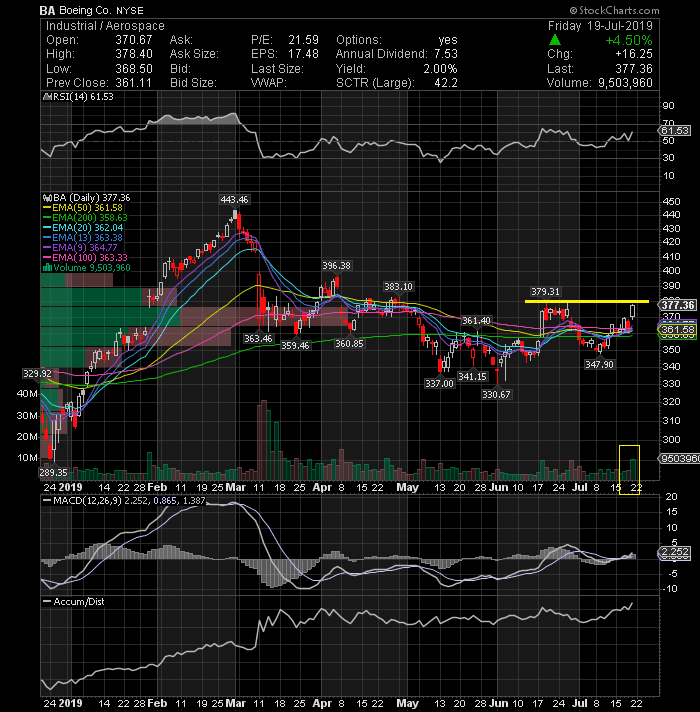Click the EMA(9) 364.77 legend entry
The width and height of the screenshot is (700, 712).
[x=84, y=247]
